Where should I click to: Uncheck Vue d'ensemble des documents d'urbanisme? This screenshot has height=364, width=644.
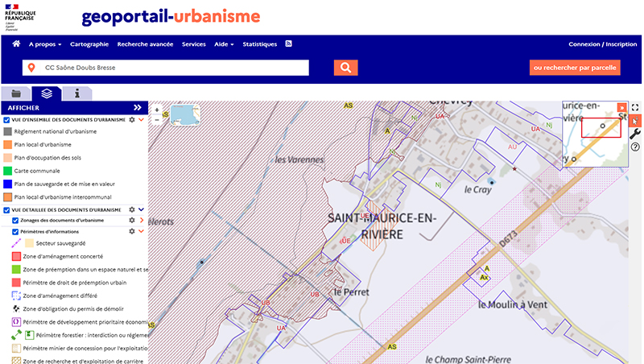pyautogui.click(x=6, y=120)
